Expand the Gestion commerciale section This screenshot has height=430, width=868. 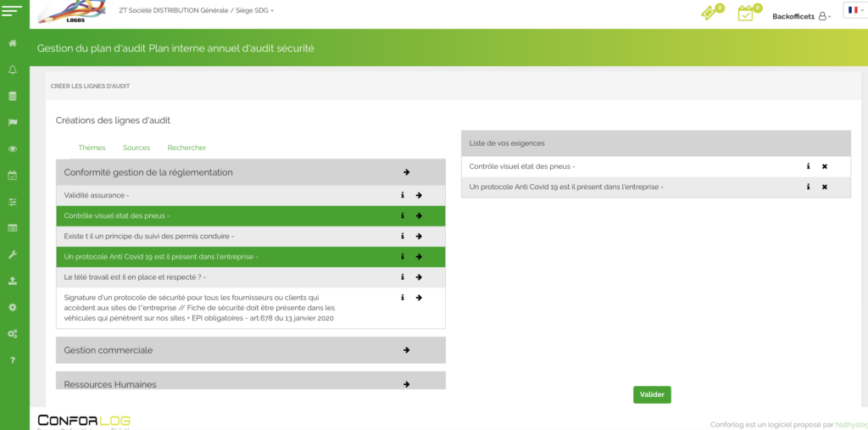point(406,349)
